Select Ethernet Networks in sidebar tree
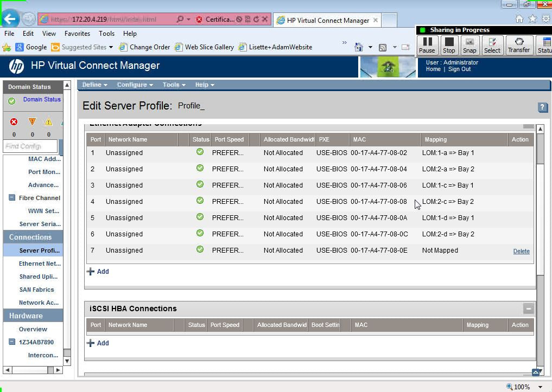The height and width of the screenshot is (392, 552). point(40,264)
